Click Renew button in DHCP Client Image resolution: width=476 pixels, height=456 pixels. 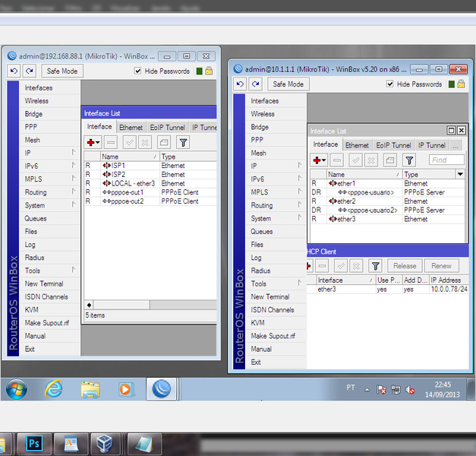point(441,266)
